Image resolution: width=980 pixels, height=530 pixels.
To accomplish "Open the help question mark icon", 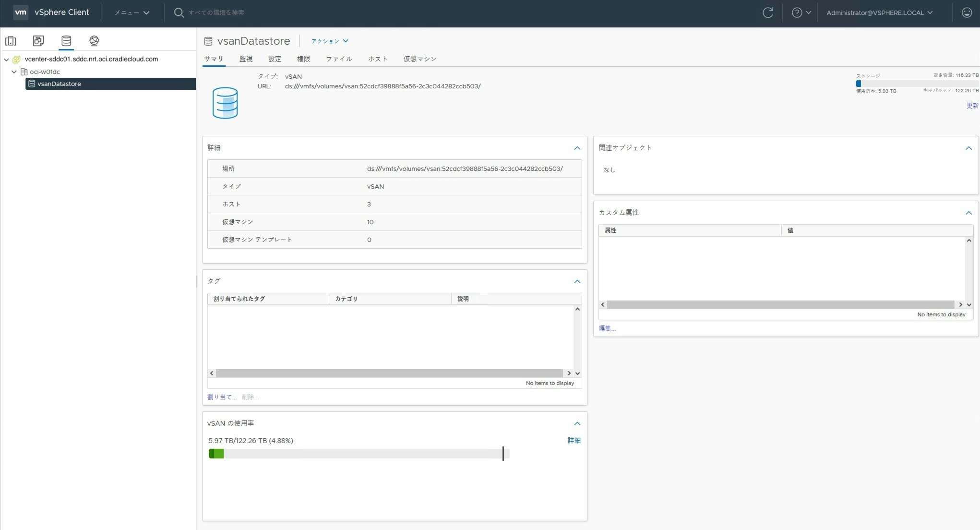I will click(797, 13).
